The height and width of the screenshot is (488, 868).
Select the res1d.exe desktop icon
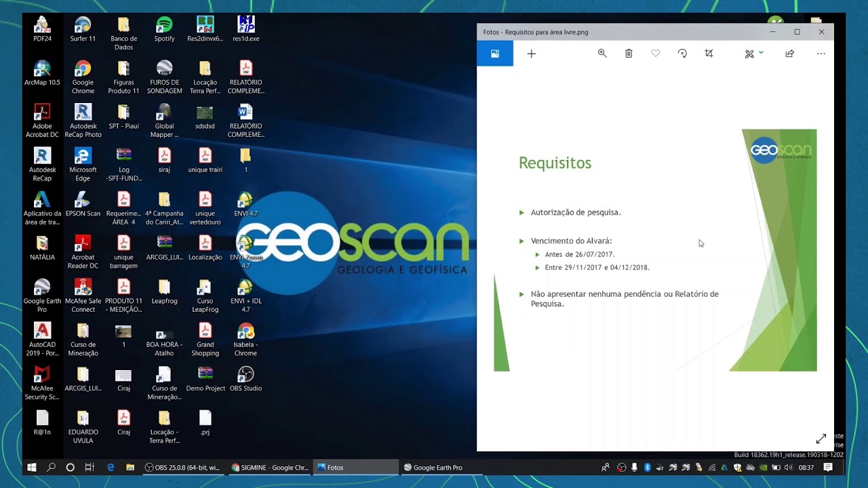(x=245, y=29)
